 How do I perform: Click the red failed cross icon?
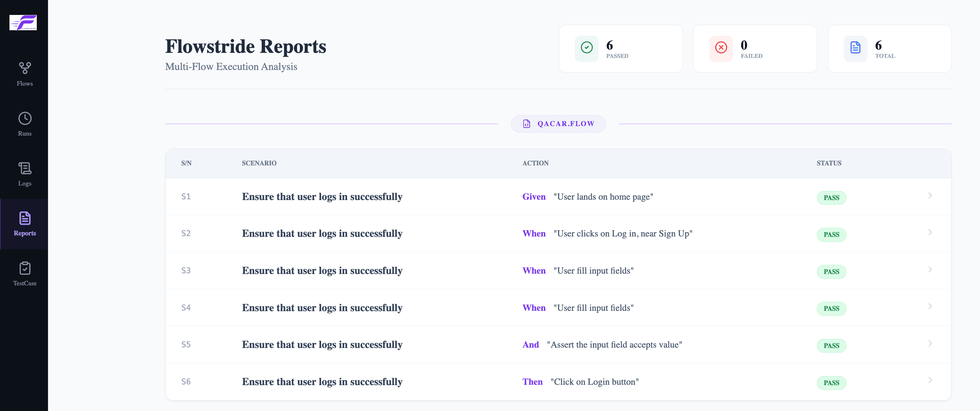720,48
